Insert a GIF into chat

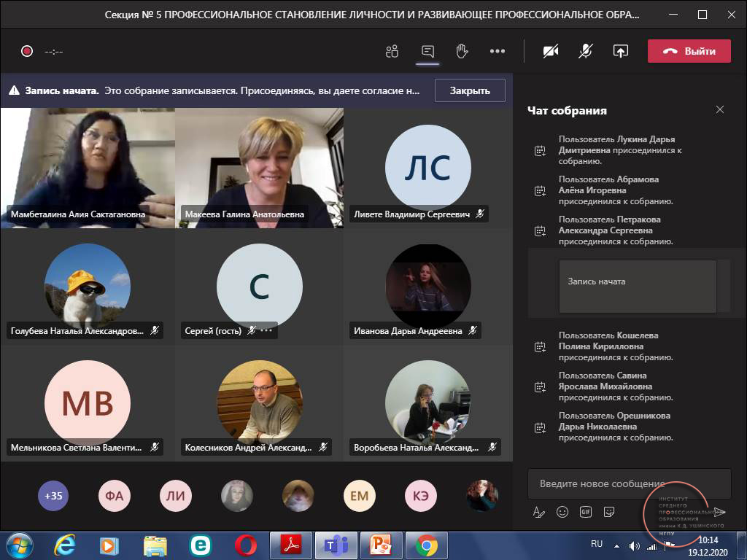(585, 512)
